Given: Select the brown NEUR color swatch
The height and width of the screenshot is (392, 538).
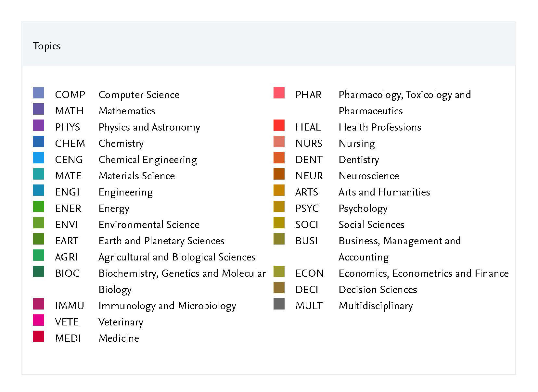Looking at the screenshot, I should point(279,174).
